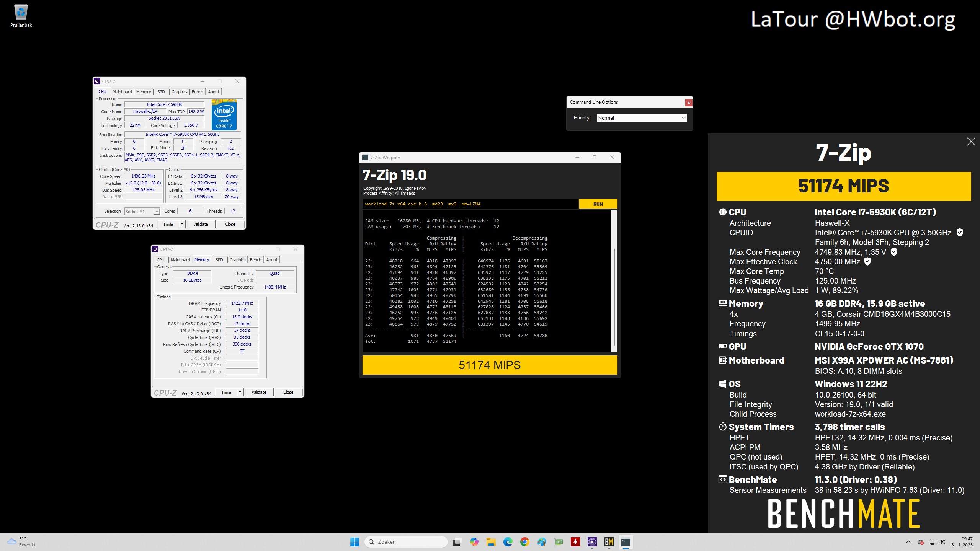Click the yellow RUN button in 7-Zip Wrapper

pos(598,204)
